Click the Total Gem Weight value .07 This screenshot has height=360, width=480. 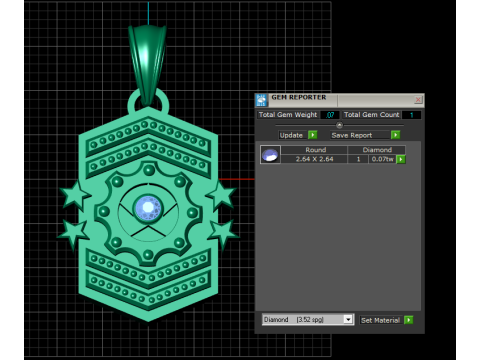tap(330, 115)
